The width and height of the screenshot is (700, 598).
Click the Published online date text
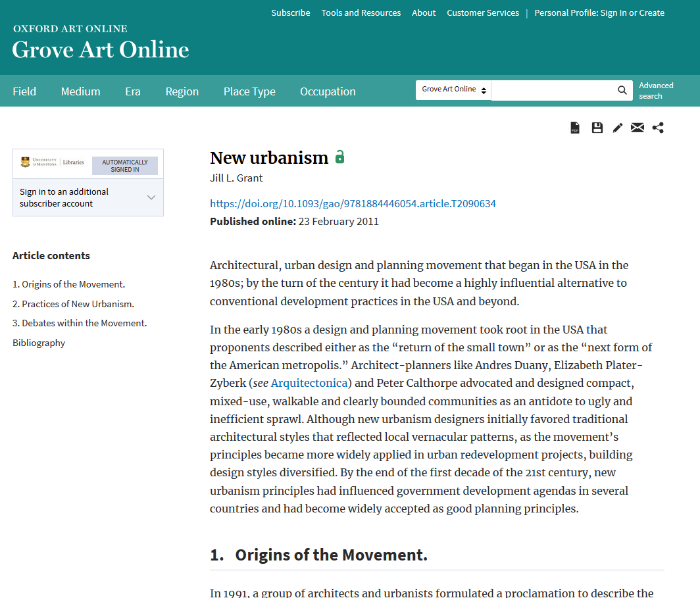pyautogui.click(x=294, y=221)
